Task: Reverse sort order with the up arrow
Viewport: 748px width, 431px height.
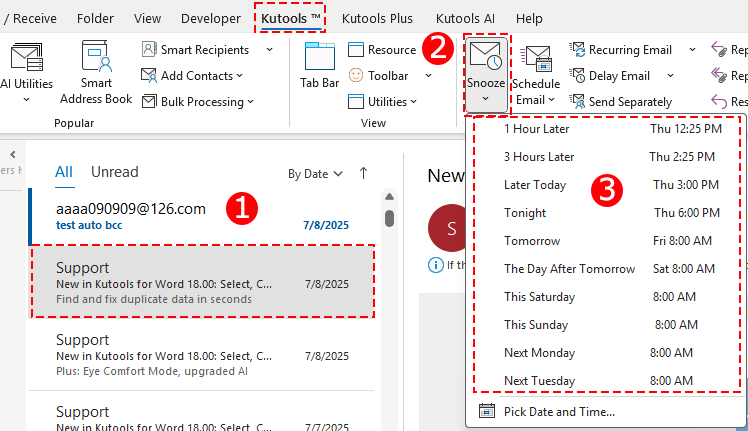Action: click(364, 173)
